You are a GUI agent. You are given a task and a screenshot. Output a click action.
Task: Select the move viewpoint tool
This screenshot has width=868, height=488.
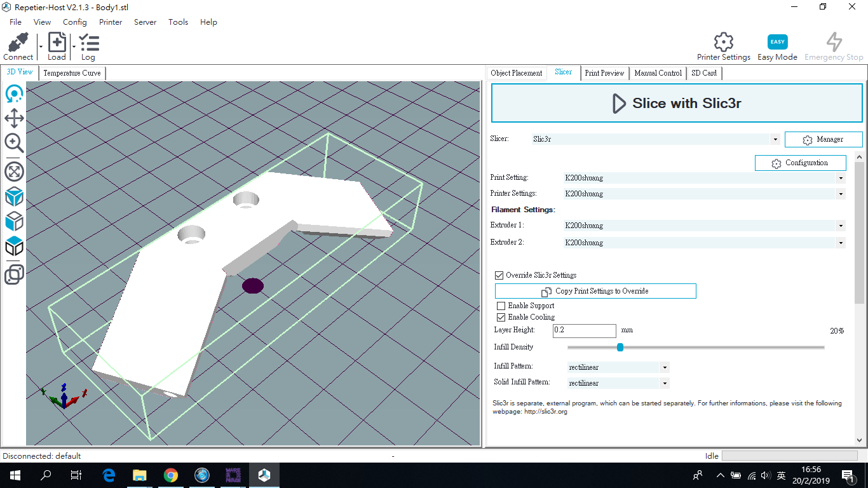pyautogui.click(x=14, y=118)
